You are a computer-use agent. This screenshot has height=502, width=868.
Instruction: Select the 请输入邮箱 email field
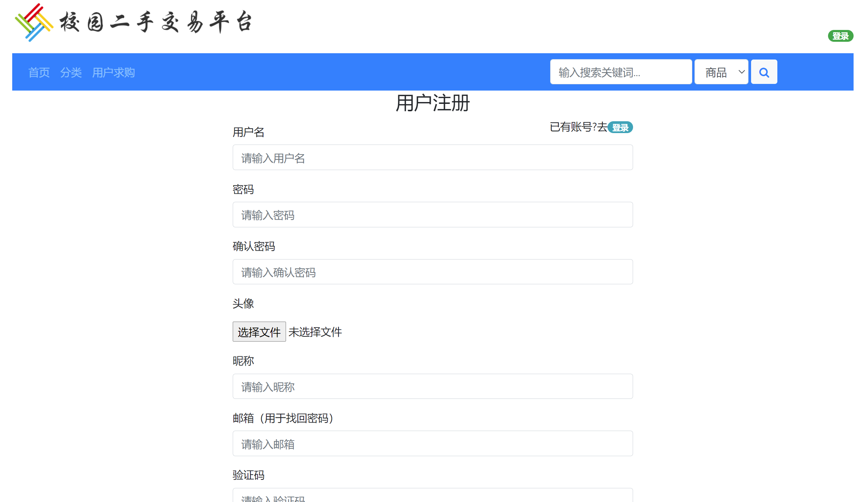click(433, 444)
